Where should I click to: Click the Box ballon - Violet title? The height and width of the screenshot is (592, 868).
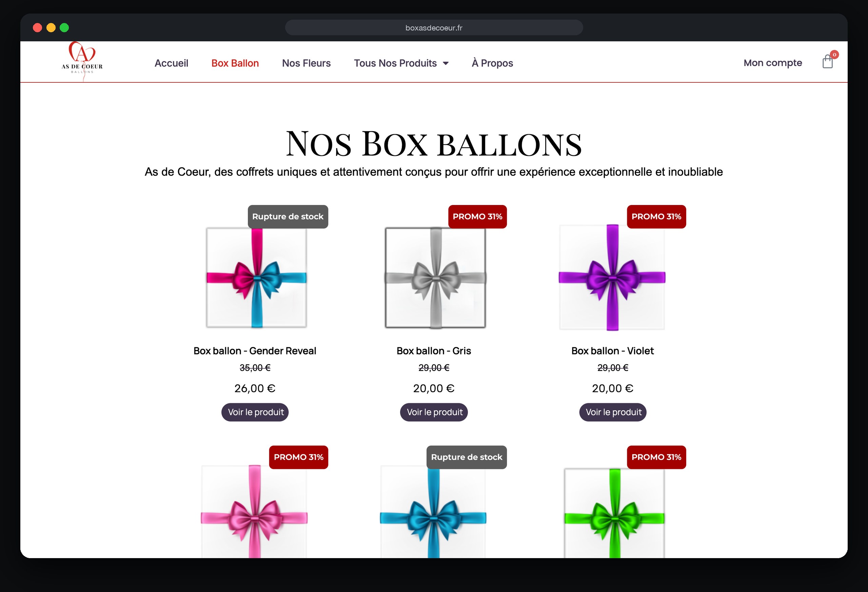(x=613, y=351)
